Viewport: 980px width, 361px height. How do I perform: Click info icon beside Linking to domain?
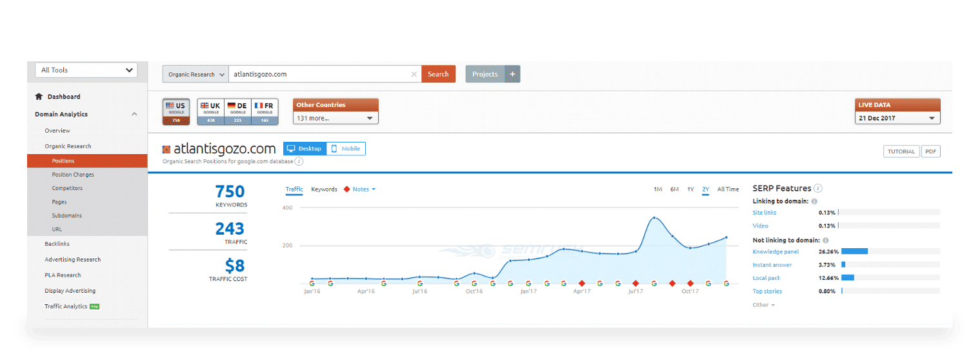(x=814, y=202)
